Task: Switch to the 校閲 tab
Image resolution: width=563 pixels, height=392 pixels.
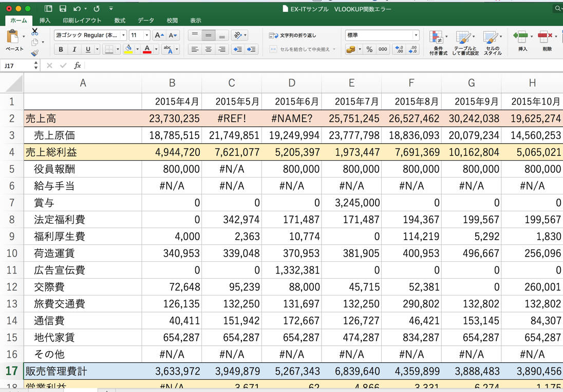Action: click(172, 21)
